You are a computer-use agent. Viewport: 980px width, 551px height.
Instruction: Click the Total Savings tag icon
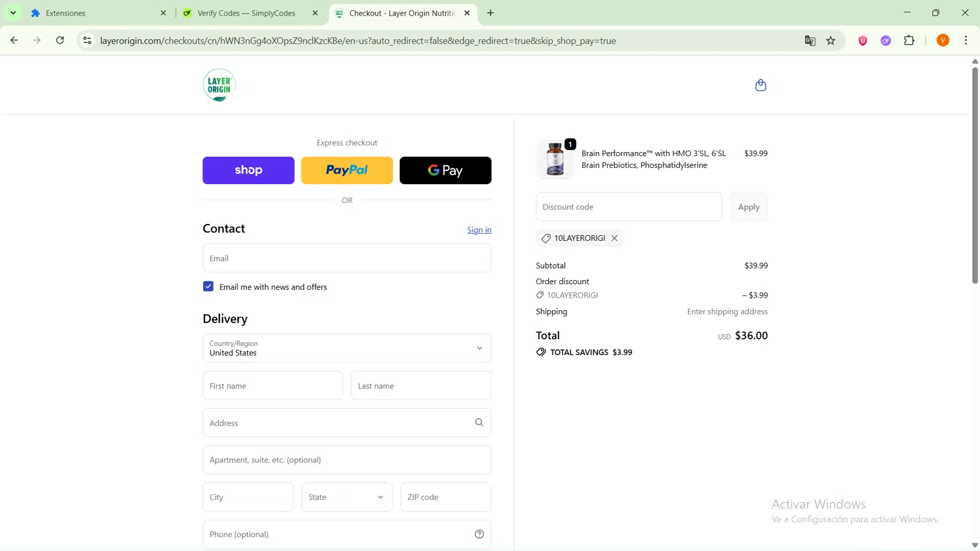coord(541,353)
